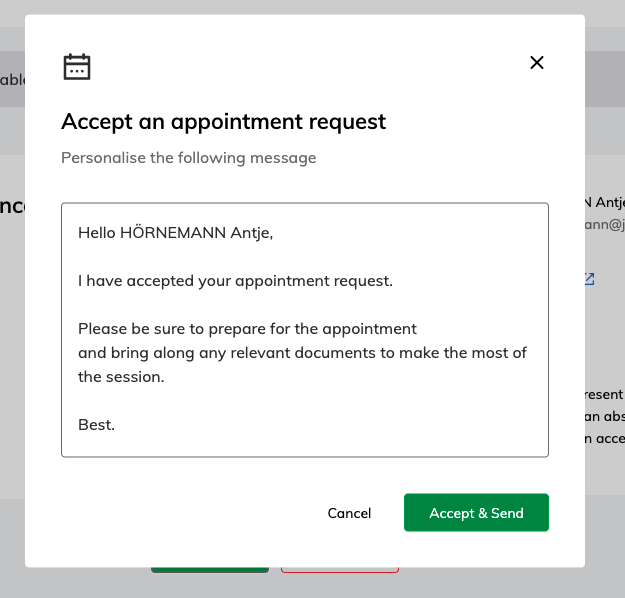Click the 'Hello HÖRNEMANN Antje,' greeting line
Image resolution: width=625 pixels, height=598 pixels.
click(175, 233)
